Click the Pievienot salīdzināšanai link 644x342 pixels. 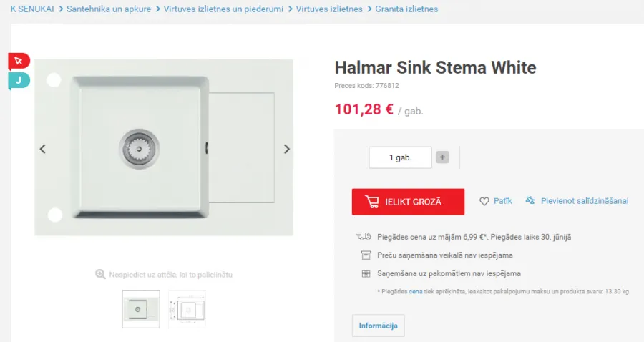pos(585,201)
